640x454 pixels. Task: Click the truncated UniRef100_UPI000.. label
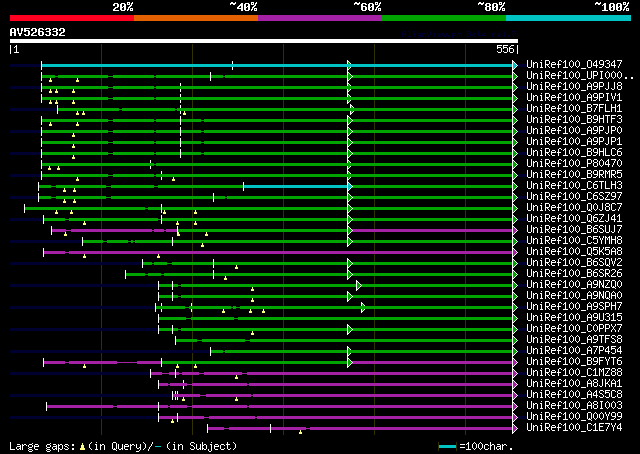tap(580, 75)
